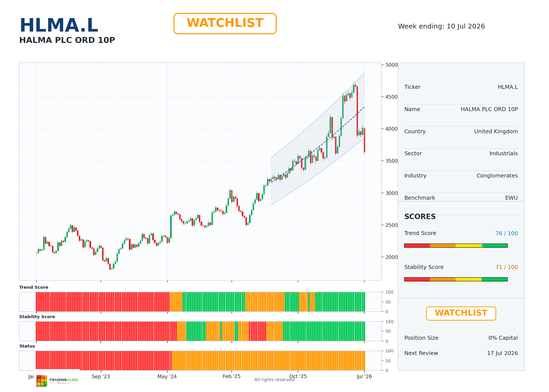Click the Stability Score panel label in SCORES
The image size is (549, 392).
tap(424, 267)
